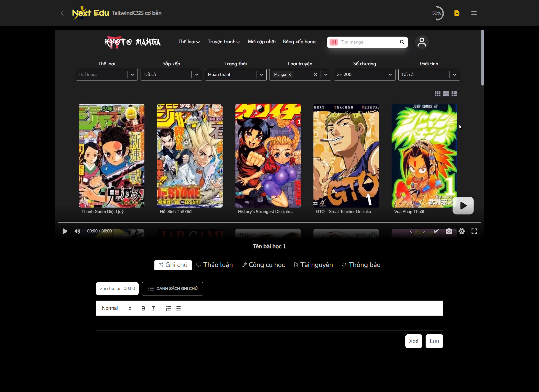Viewport: 539px width, 392px height.
Task: Go to the previous lesson arrow
Action: 411,231
